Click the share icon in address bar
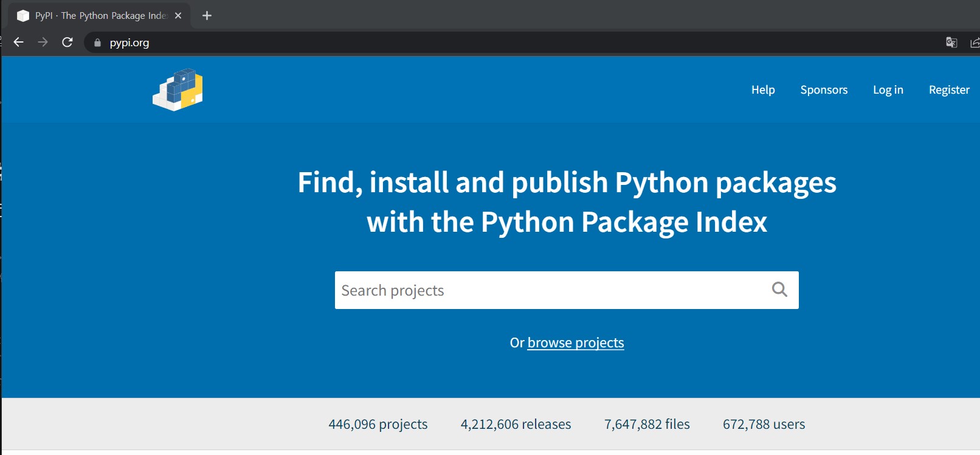This screenshot has height=455, width=980. tap(975, 42)
